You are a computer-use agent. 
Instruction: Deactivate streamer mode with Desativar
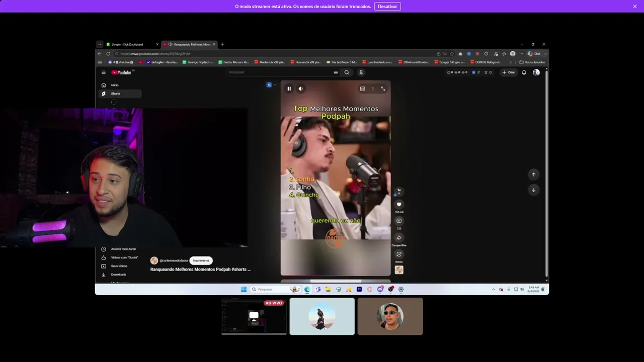click(x=387, y=7)
